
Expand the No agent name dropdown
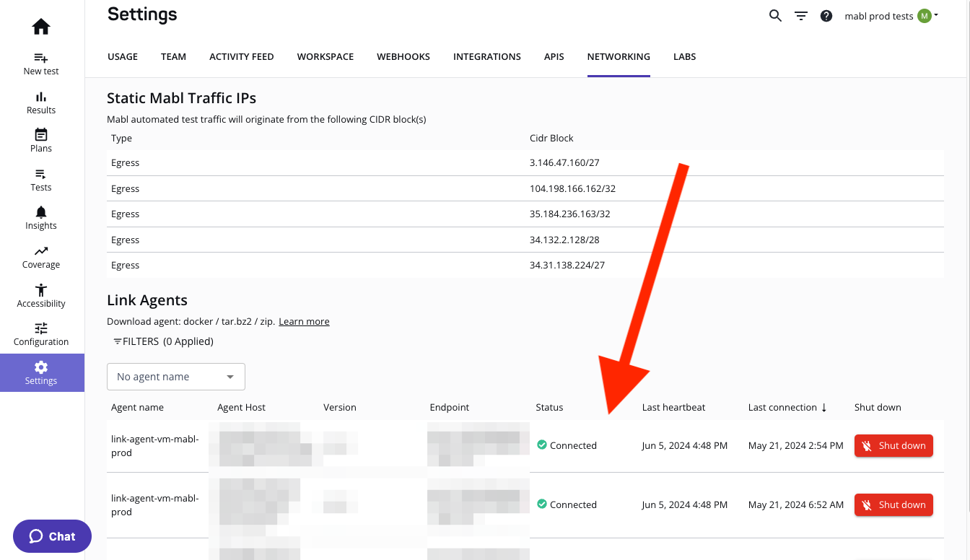[176, 377]
